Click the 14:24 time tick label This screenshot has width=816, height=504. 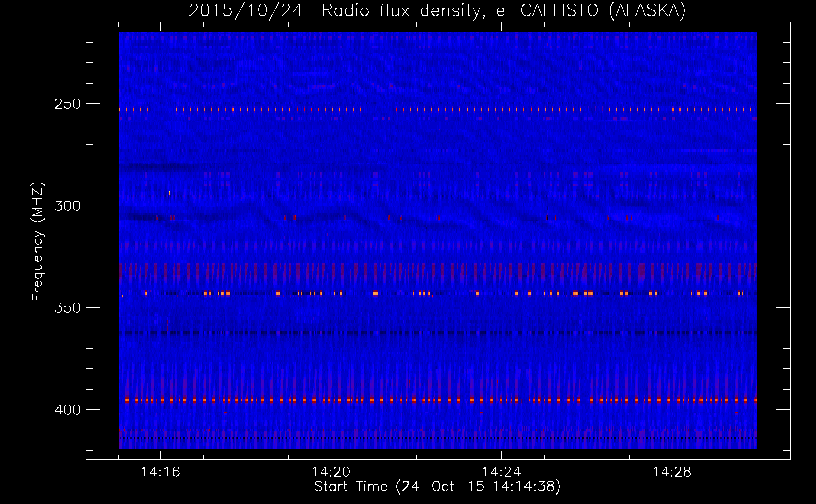pyautogui.click(x=501, y=472)
